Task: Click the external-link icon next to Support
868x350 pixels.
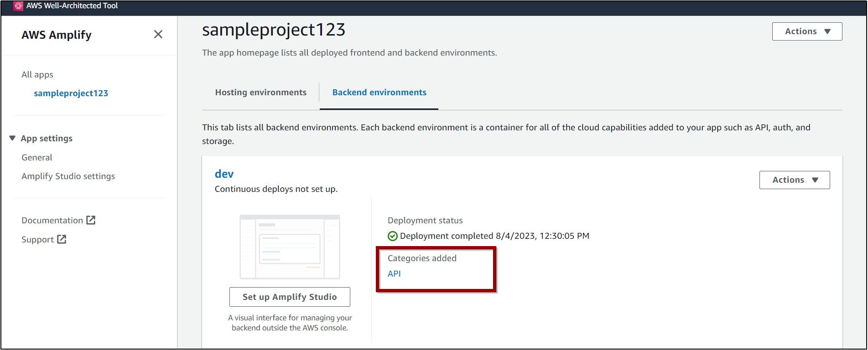Action: [x=62, y=239]
